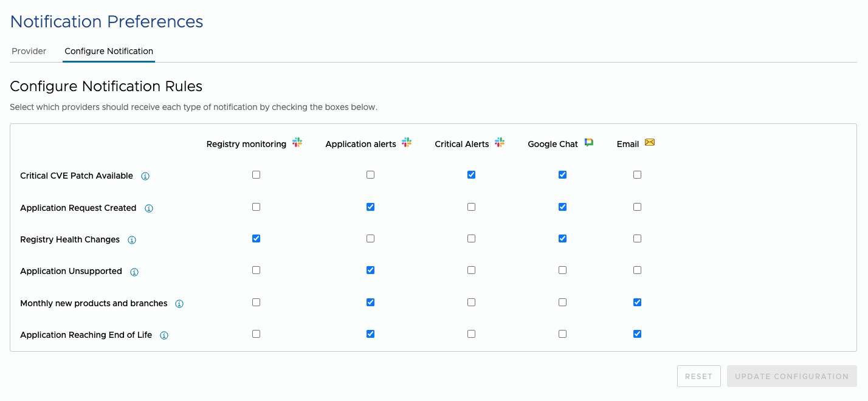Image resolution: width=868 pixels, height=401 pixels.
Task: Click info icon beside Registry Health Changes
Action: [x=132, y=240]
